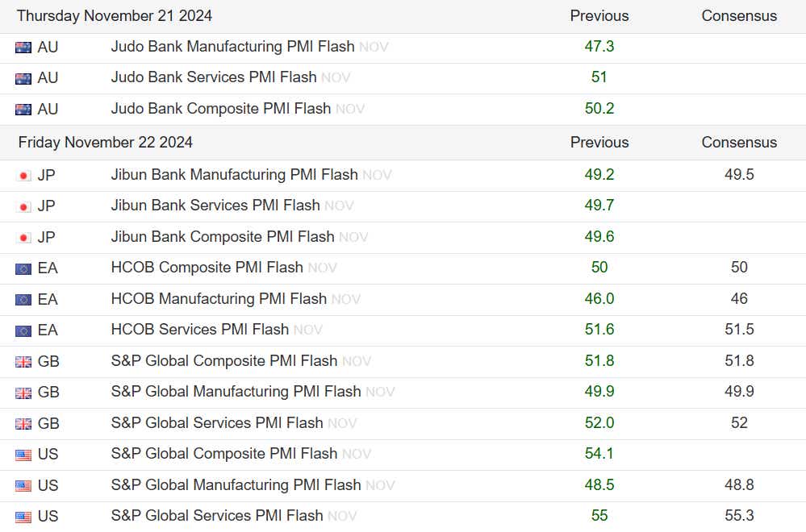Open US S&P Global Manufacturing PMI Flash

point(236,485)
